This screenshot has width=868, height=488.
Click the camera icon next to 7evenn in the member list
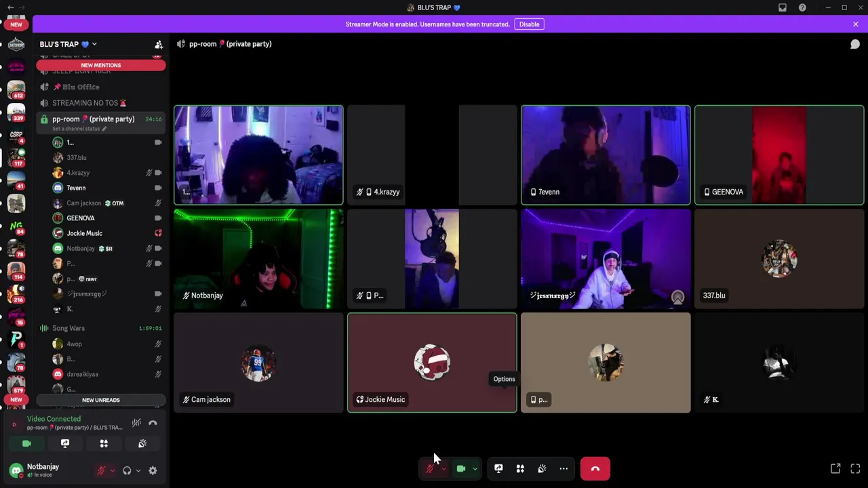(x=158, y=188)
